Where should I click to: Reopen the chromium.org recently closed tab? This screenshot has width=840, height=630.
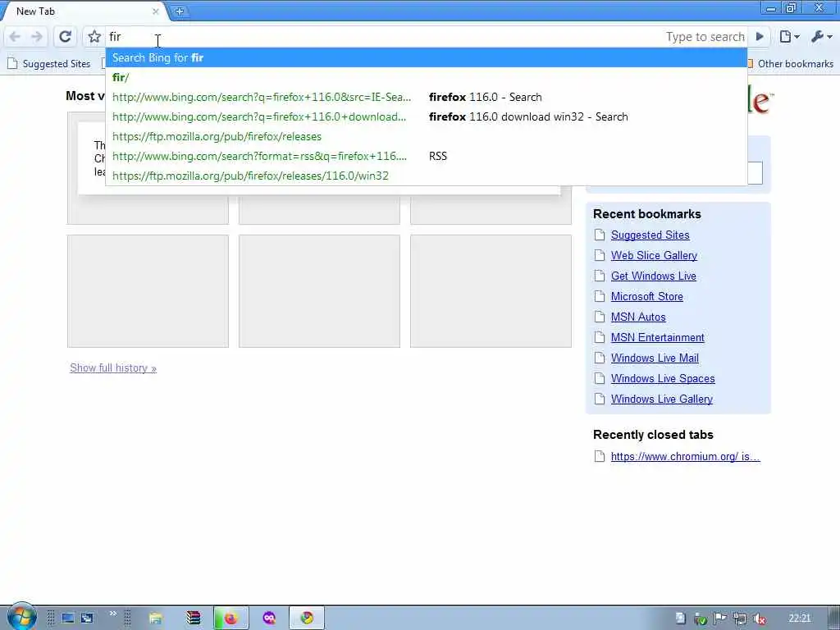(x=685, y=456)
